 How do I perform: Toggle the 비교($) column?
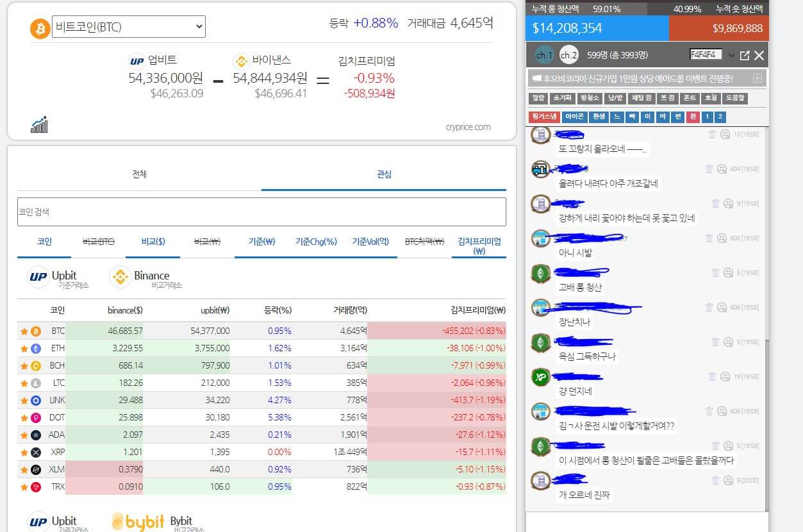pos(153,242)
